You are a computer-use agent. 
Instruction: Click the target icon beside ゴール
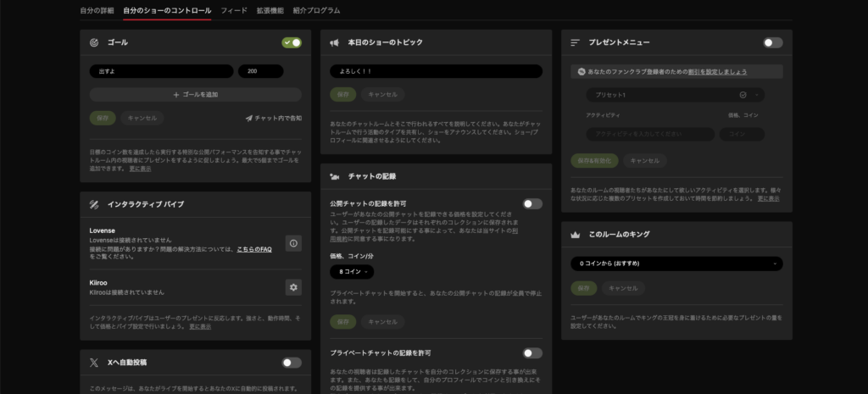click(x=94, y=42)
